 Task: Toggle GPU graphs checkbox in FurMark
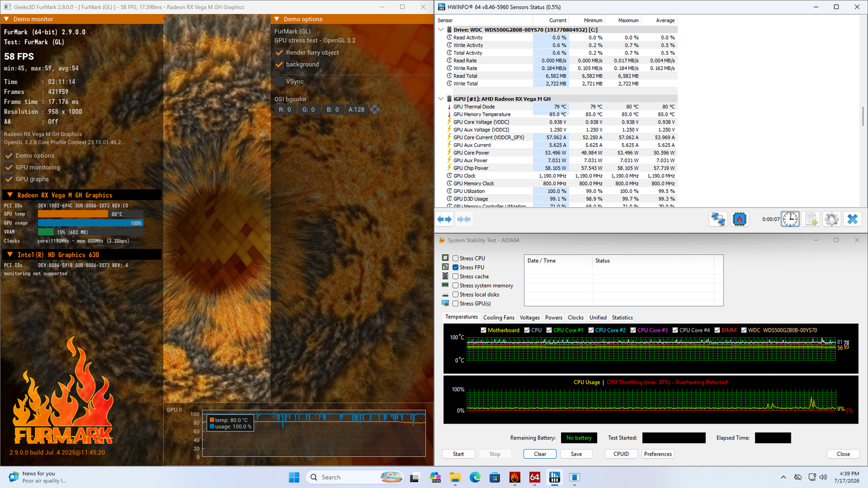(9, 179)
